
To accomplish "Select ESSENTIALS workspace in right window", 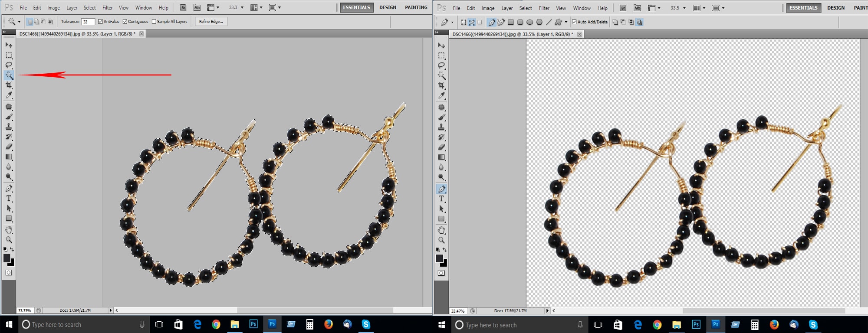I will (x=803, y=8).
